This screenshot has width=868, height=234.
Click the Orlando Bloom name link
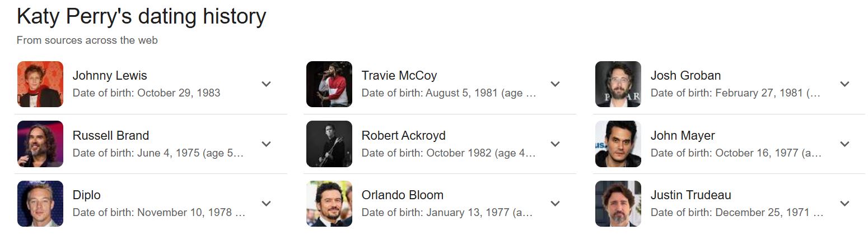pyautogui.click(x=402, y=195)
